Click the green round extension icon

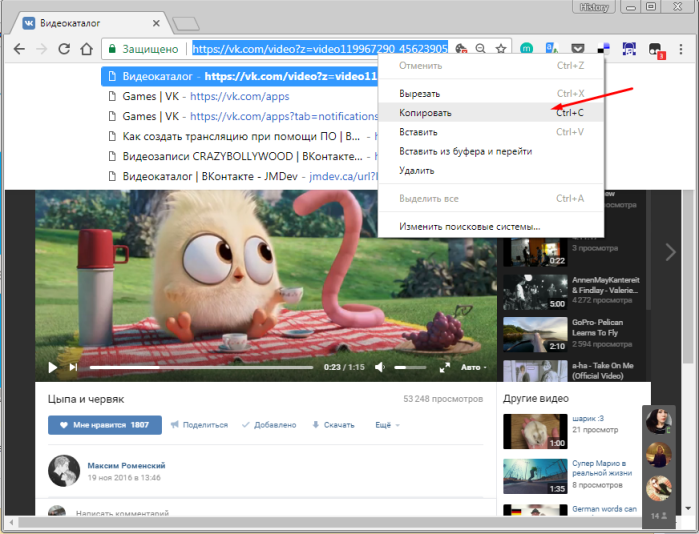tap(526, 48)
